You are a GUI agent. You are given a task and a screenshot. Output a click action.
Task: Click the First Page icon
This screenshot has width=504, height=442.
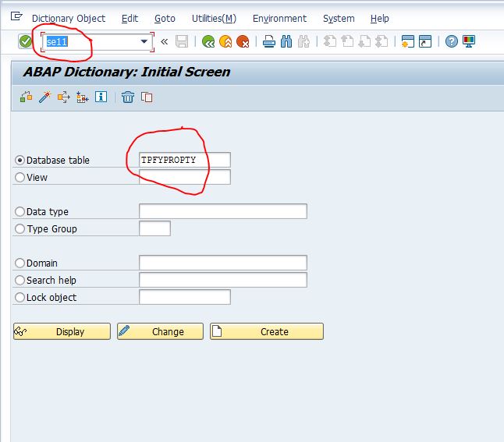(329, 41)
